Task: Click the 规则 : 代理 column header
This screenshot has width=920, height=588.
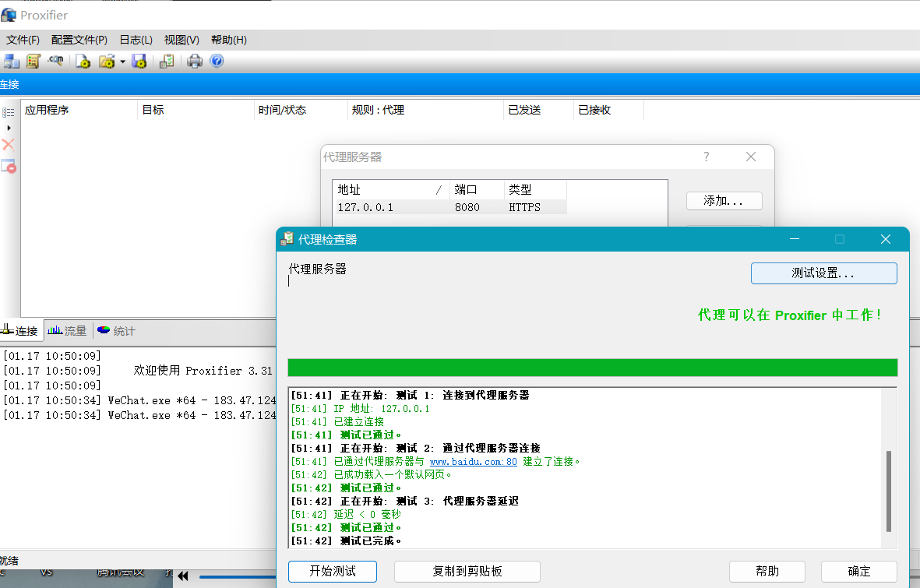Action: click(x=425, y=110)
